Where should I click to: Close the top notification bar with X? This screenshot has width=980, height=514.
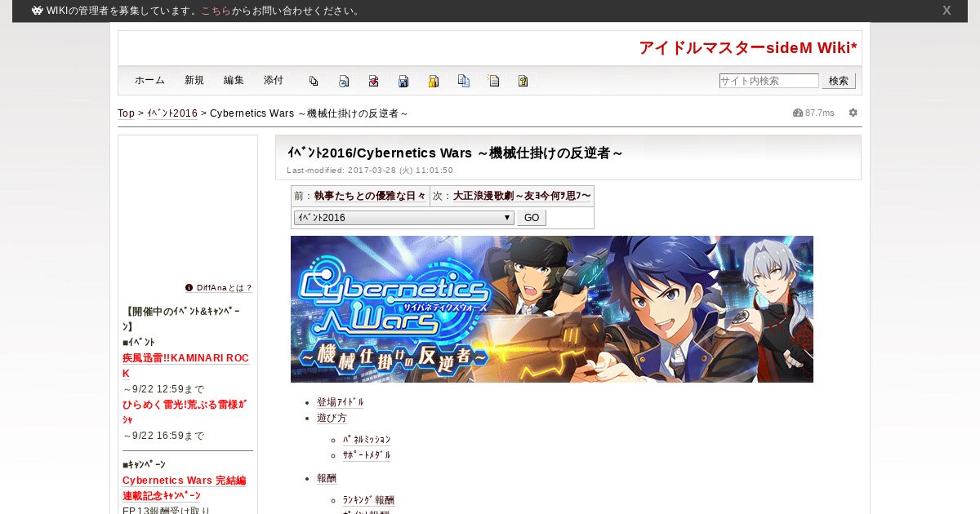(x=947, y=11)
